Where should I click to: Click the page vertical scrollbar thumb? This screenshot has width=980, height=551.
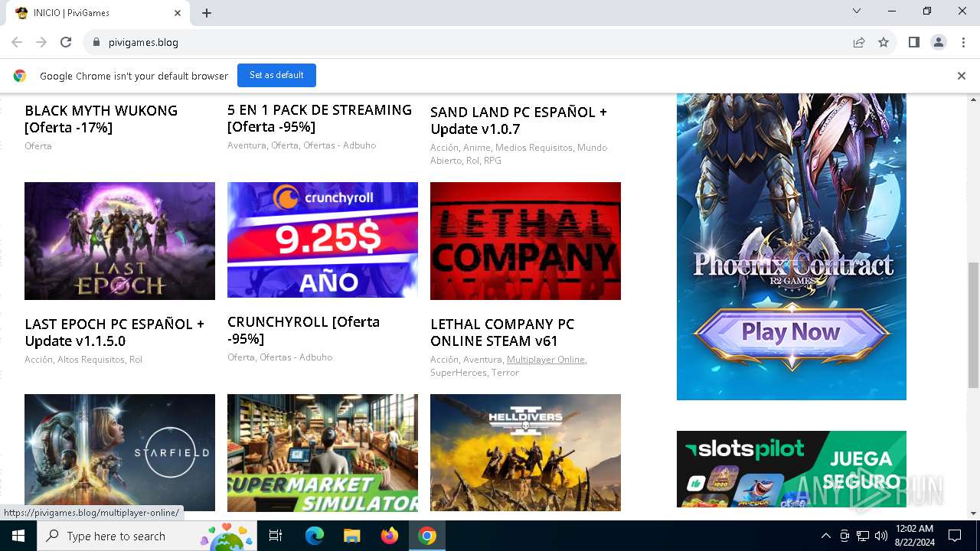tap(974, 325)
